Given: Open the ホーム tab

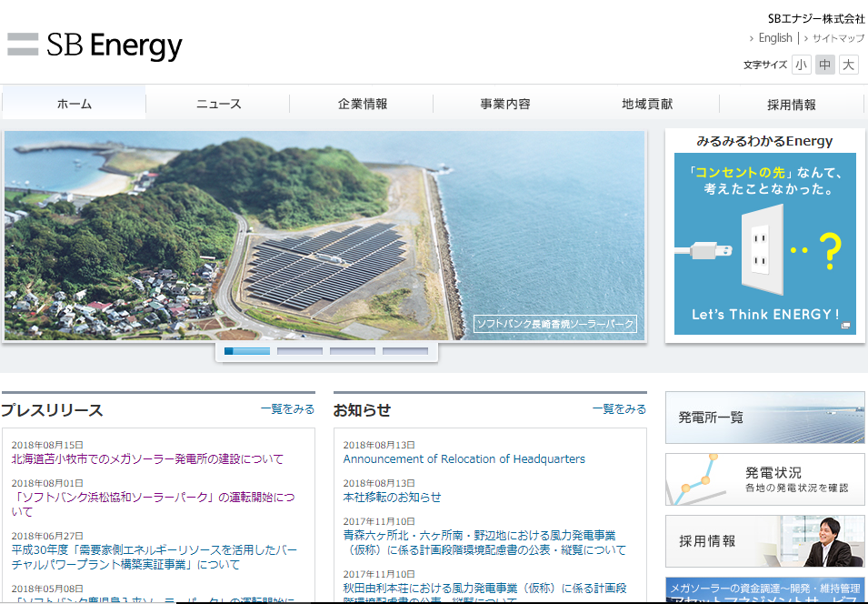Looking at the screenshot, I should pos(75,104).
